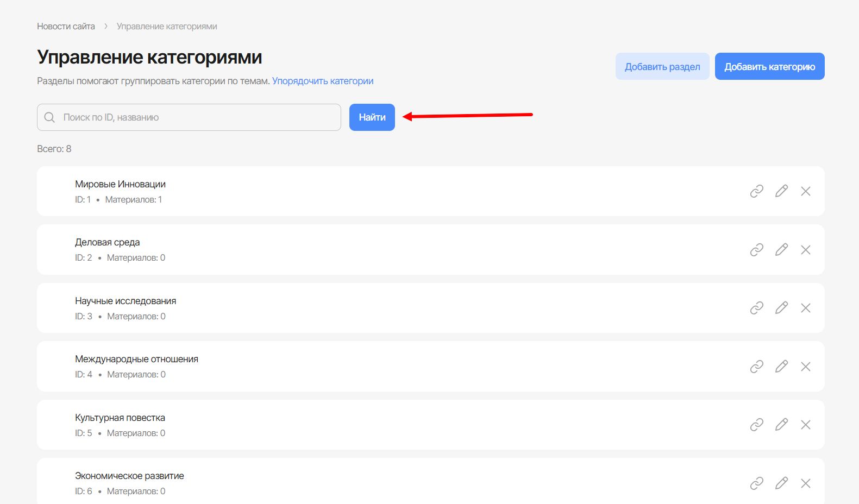Copy link for Культурная повестка category
Image resolution: width=859 pixels, height=504 pixels.
[757, 425]
